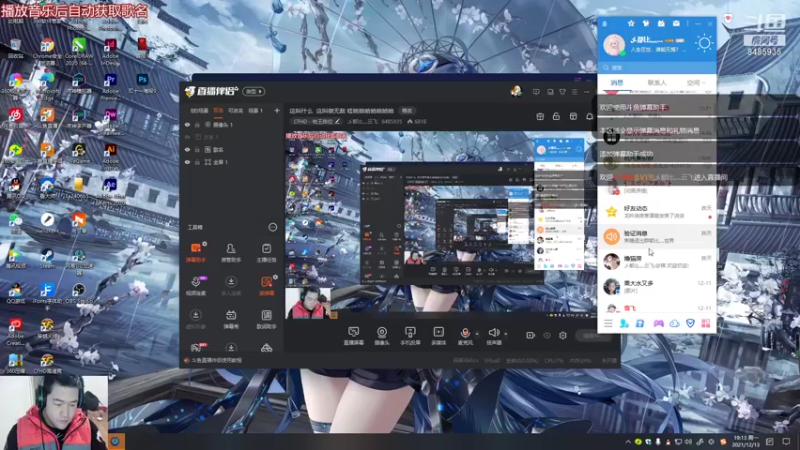
Task: Switch to the 联系人 contacts tab in QQ
Action: [657, 83]
